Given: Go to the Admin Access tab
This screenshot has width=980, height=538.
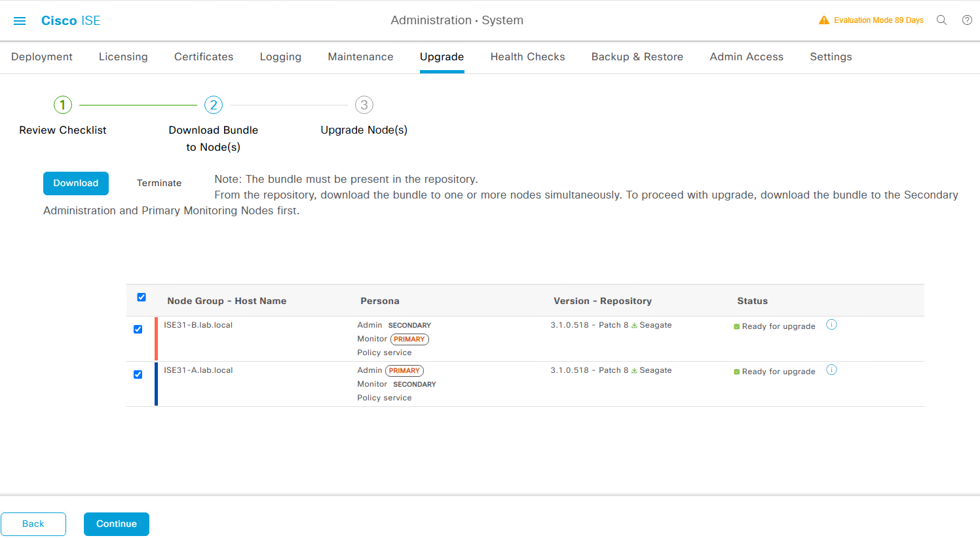Looking at the screenshot, I should [x=747, y=57].
